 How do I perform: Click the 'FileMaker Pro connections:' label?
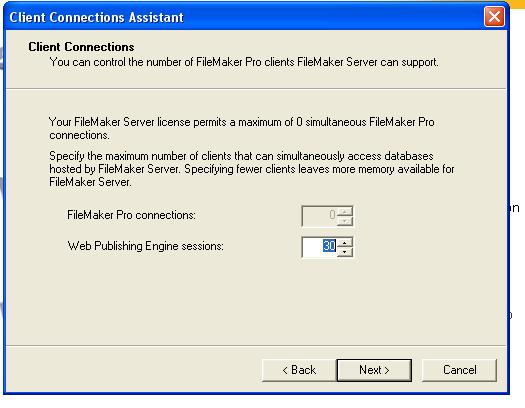(x=131, y=215)
